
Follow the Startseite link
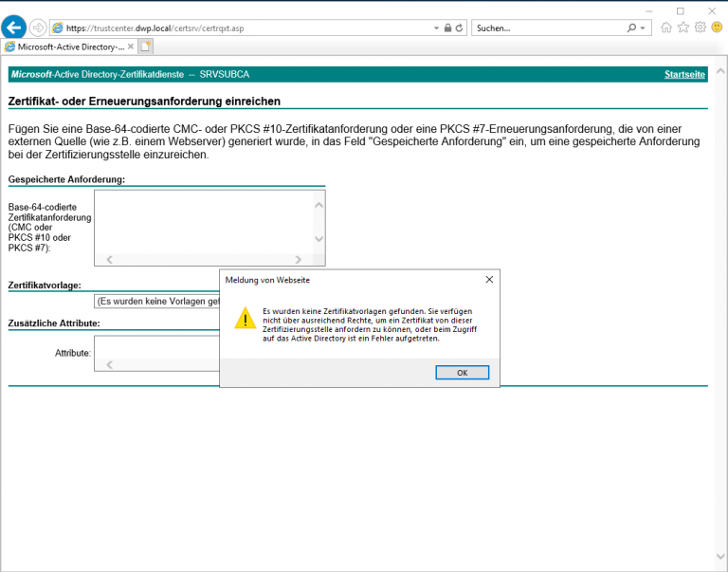coord(684,74)
